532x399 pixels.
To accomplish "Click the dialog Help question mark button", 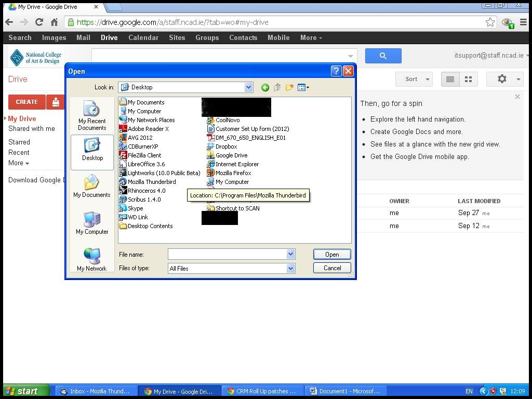I will [336, 71].
